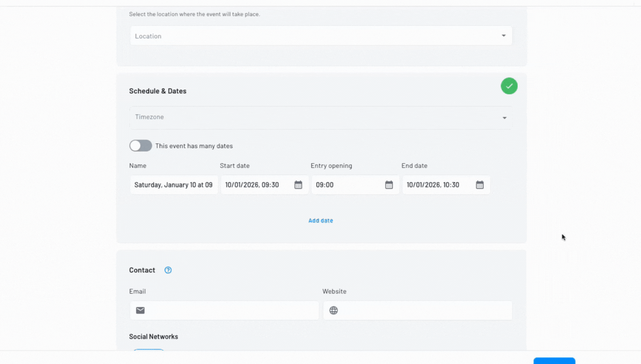Open the End date calendar picker
Image resolution: width=641 pixels, height=364 pixels.
(x=480, y=185)
